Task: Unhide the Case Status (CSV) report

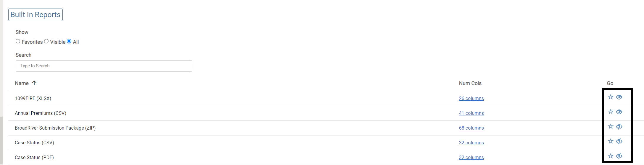Action: (619, 141)
